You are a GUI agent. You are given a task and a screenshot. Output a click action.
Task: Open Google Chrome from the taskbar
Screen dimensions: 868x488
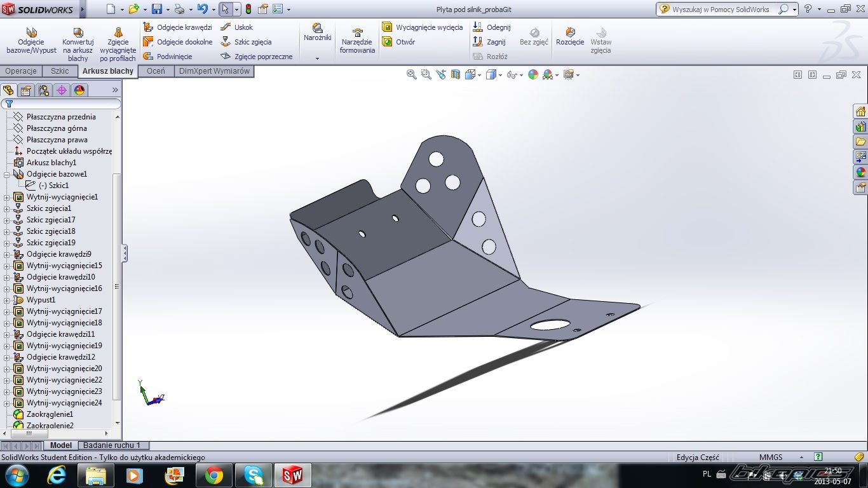point(214,475)
